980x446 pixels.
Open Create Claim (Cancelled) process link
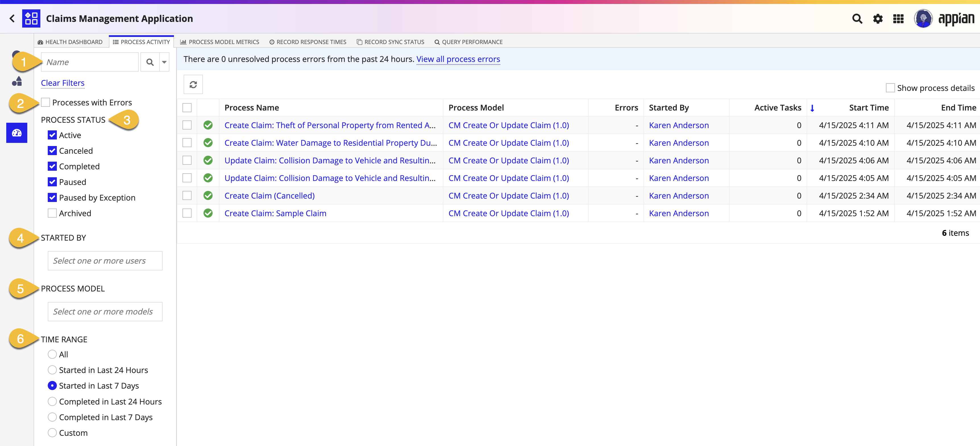tap(270, 195)
